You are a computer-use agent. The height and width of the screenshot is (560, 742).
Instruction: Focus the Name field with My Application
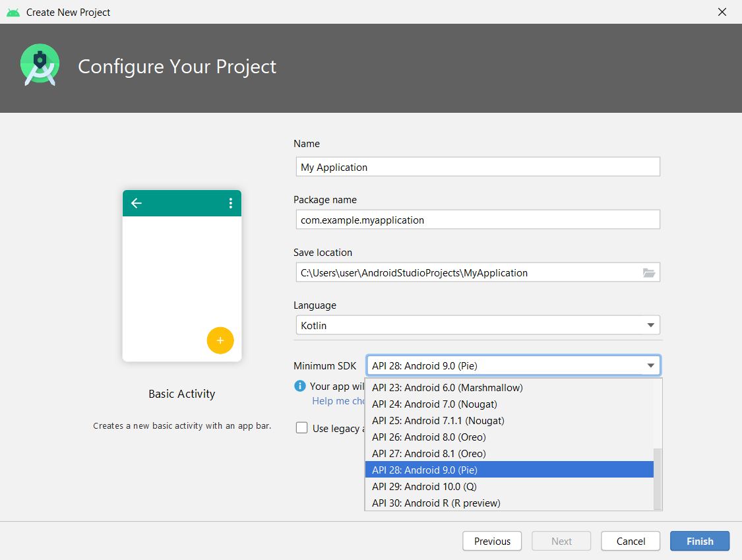pos(478,167)
